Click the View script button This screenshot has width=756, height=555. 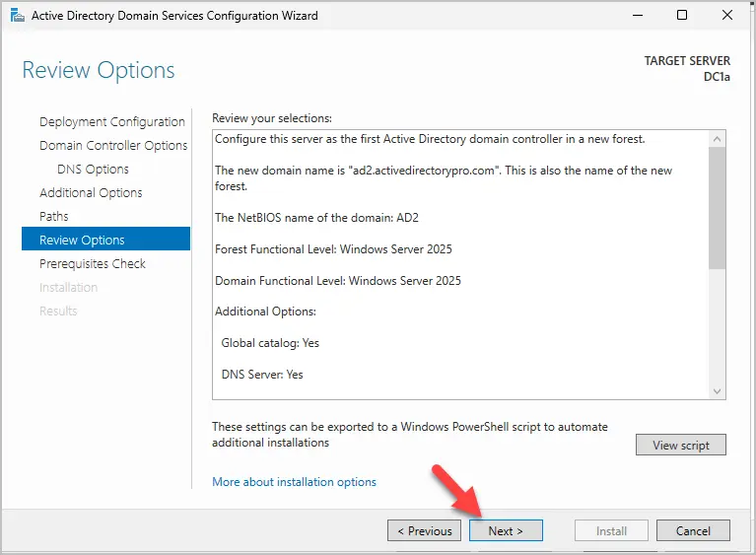click(x=681, y=445)
